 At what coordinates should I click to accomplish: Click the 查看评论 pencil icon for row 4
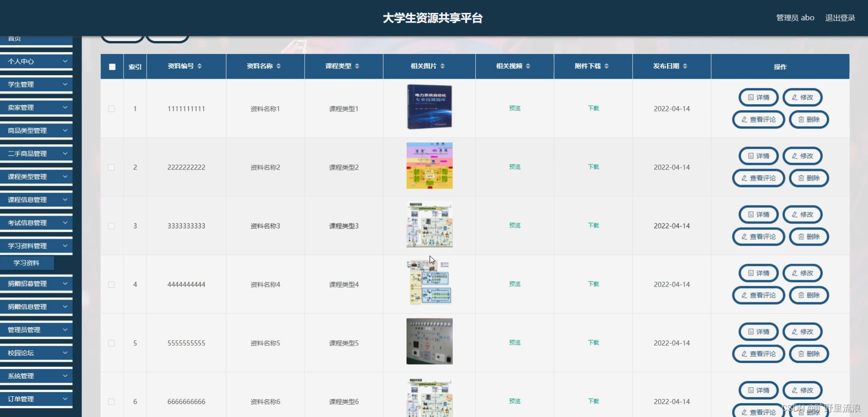[744, 295]
